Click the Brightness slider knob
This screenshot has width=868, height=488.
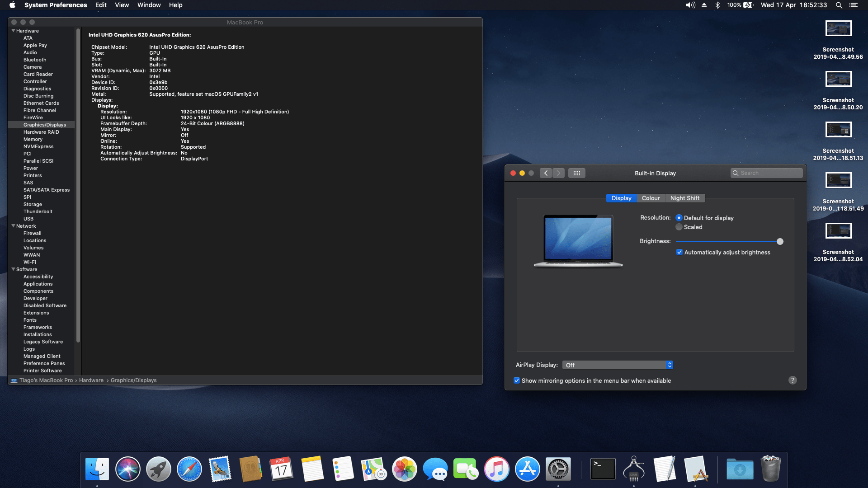click(x=780, y=241)
